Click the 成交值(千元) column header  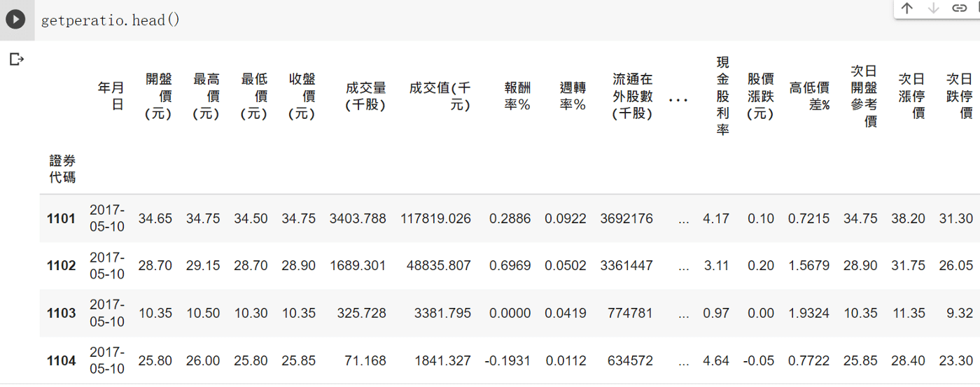(x=440, y=96)
